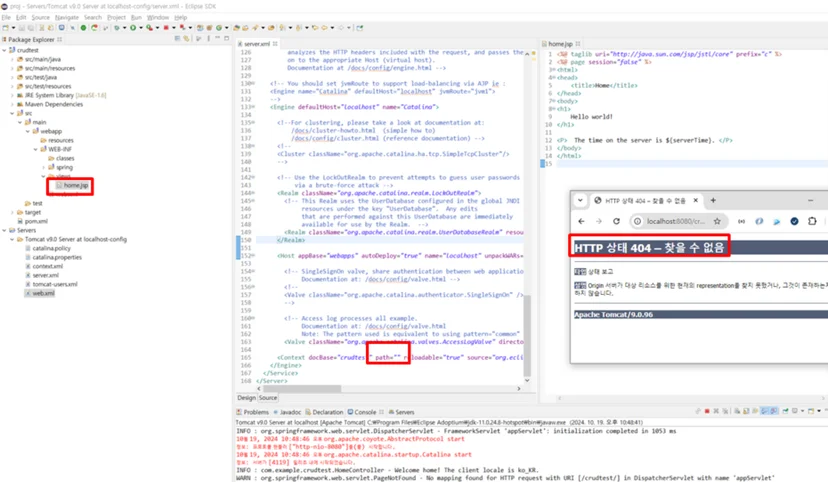
Task: Click the Package Explorer view tab
Action: point(31,40)
